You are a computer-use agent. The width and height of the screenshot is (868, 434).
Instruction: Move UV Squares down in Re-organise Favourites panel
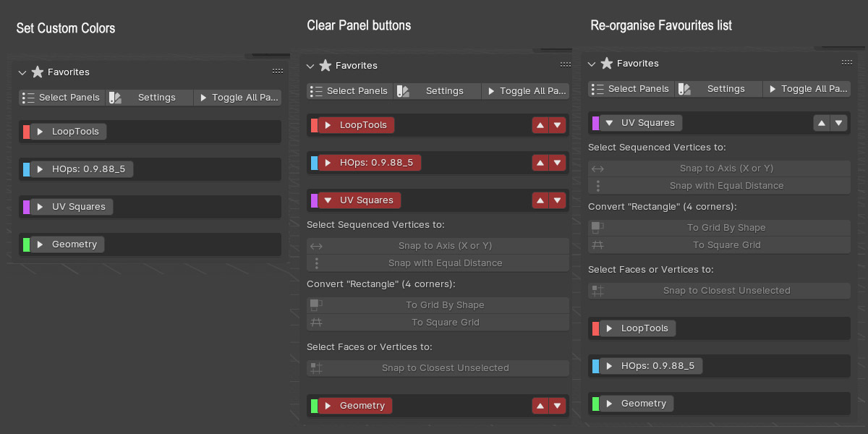(x=838, y=123)
